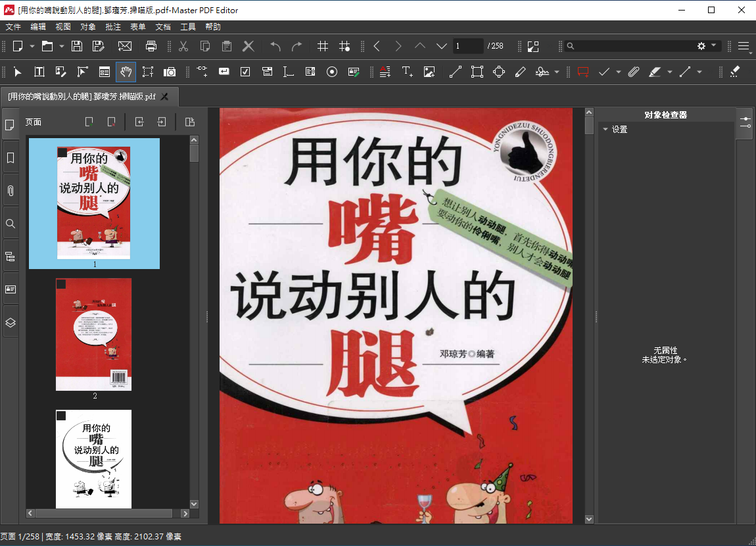The height and width of the screenshot is (546, 756).
Task: Click the New document icon
Action: 18,46
